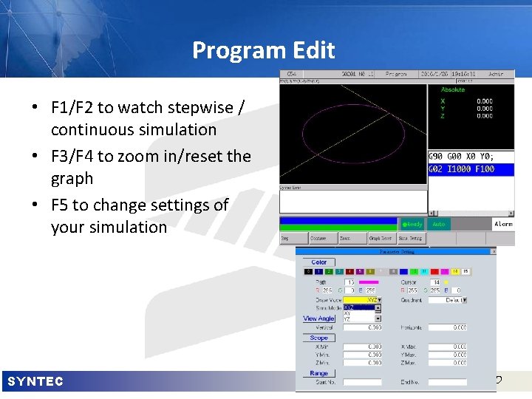
Task: Click the Cursor color number field
Action: (435, 282)
